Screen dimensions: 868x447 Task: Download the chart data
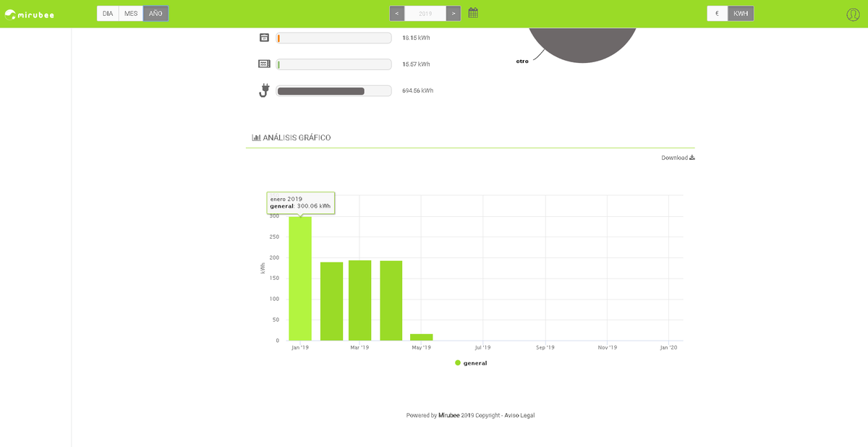click(x=678, y=158)
